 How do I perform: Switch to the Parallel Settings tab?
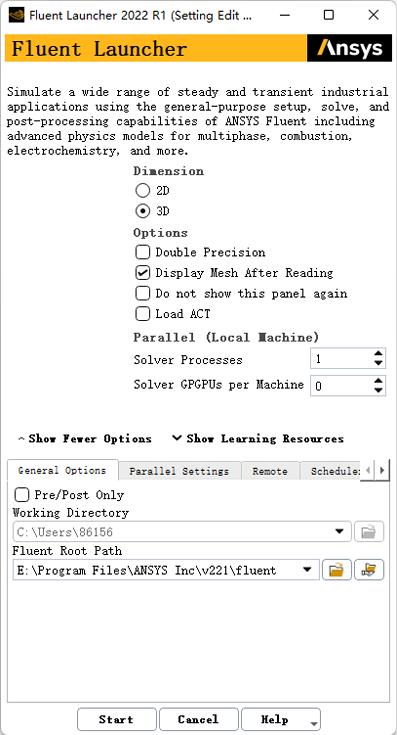pos(180,471)
